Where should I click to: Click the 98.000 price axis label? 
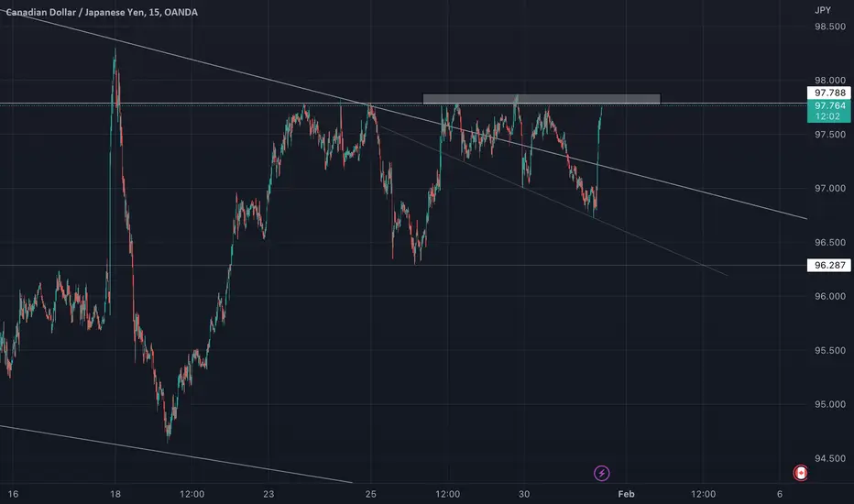[x=829, y=80]
